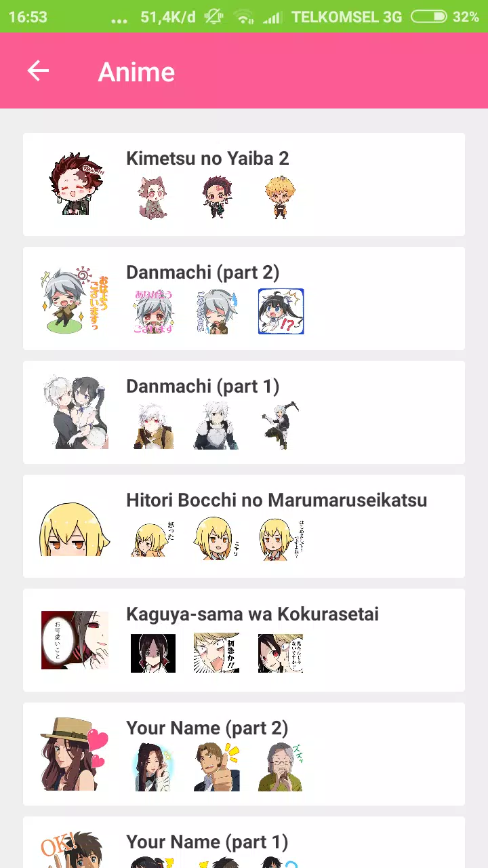
Task: Open the Kaguya-sama wa Kokurasetai pack
Action: tap(244, 640)
